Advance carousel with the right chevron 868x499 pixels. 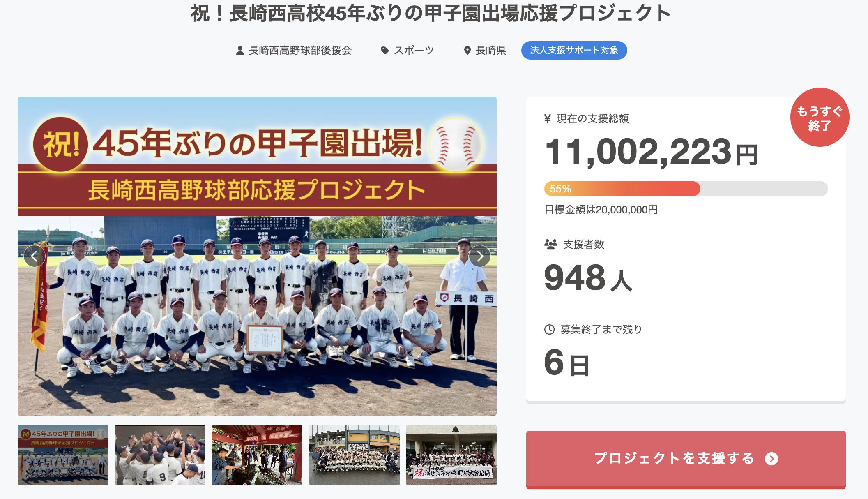[x=479, y=256]
